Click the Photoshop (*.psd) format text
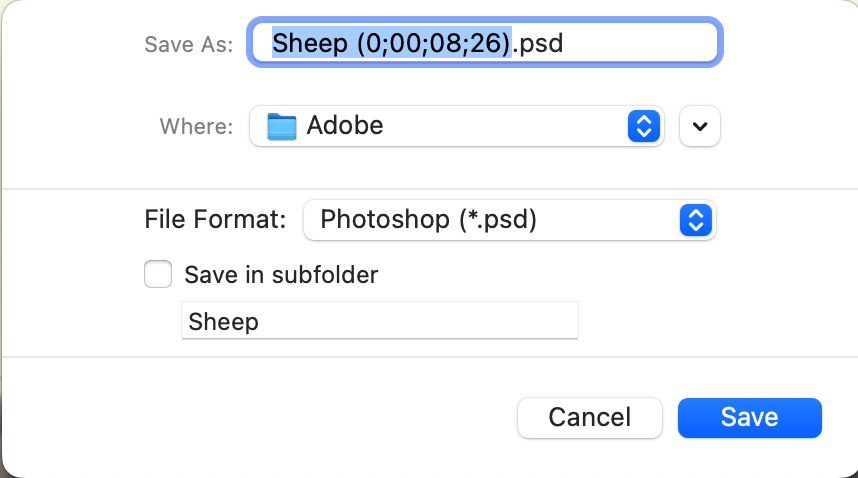This screenshot has width=858, height=478. tap(428, 220)
